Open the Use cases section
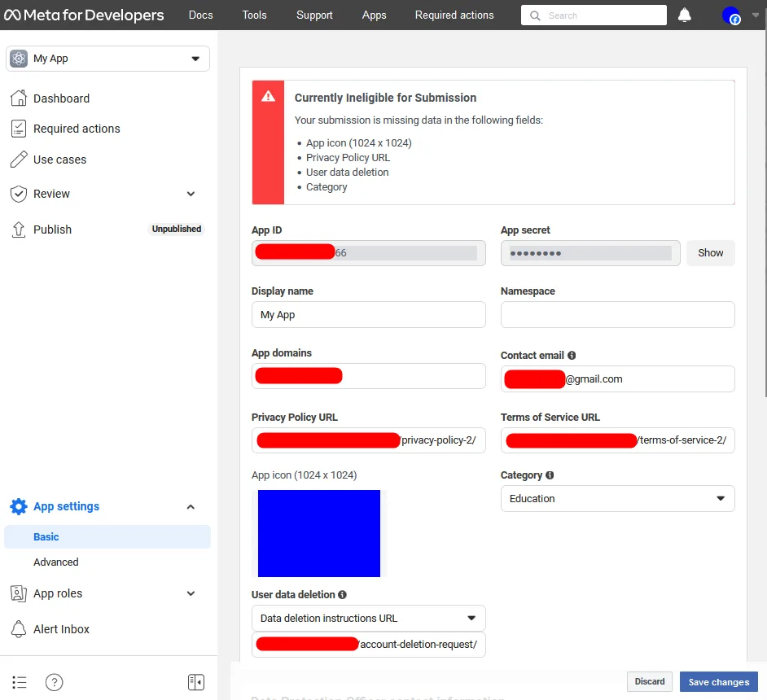This screenshot has height=700, width=767. point(60,160)
